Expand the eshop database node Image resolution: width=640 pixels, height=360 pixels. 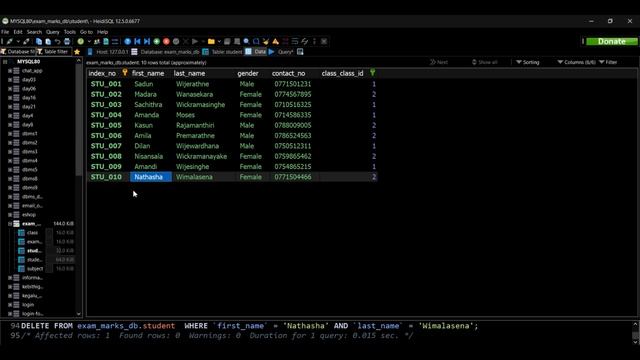10,215
